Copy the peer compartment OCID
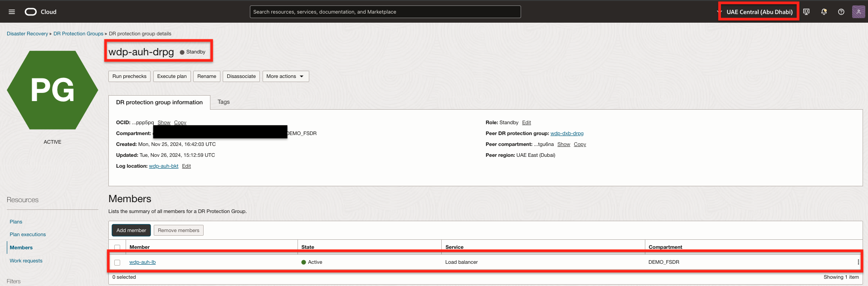Image resolution: width=868 pixels, height=286 pixels. click(580, 144)
